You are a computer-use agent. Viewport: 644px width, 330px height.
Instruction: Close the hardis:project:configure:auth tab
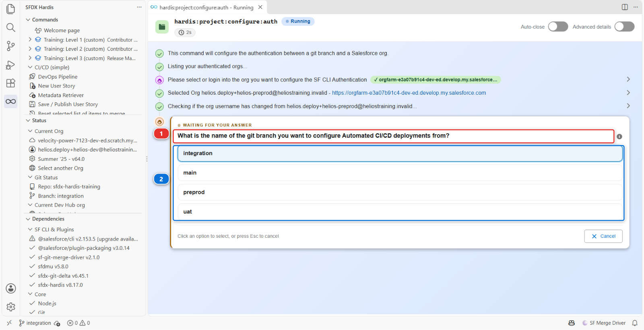[260, 7]
